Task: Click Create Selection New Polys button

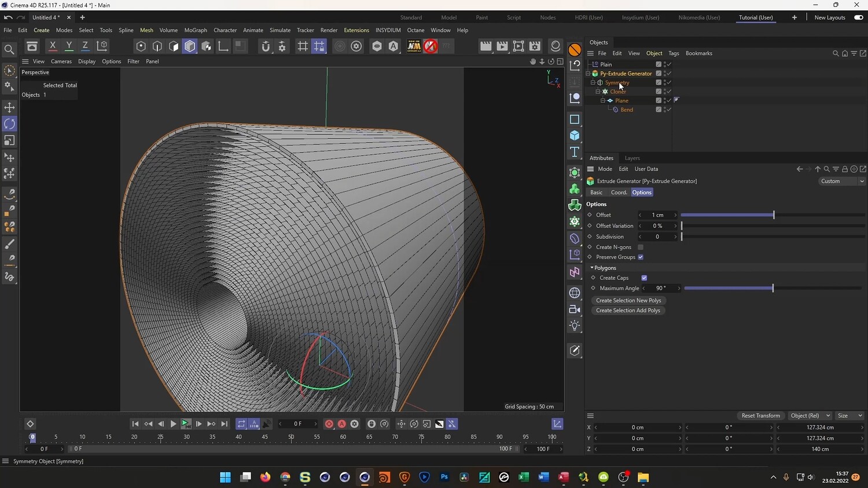Action: click(628, 301)
